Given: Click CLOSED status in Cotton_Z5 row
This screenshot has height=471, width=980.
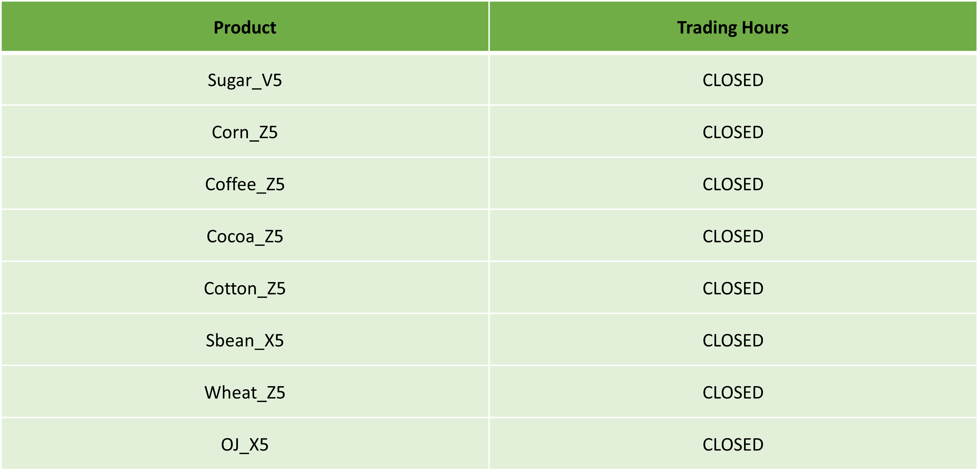Looking at the screenshot, I should [x=733, y=289].
